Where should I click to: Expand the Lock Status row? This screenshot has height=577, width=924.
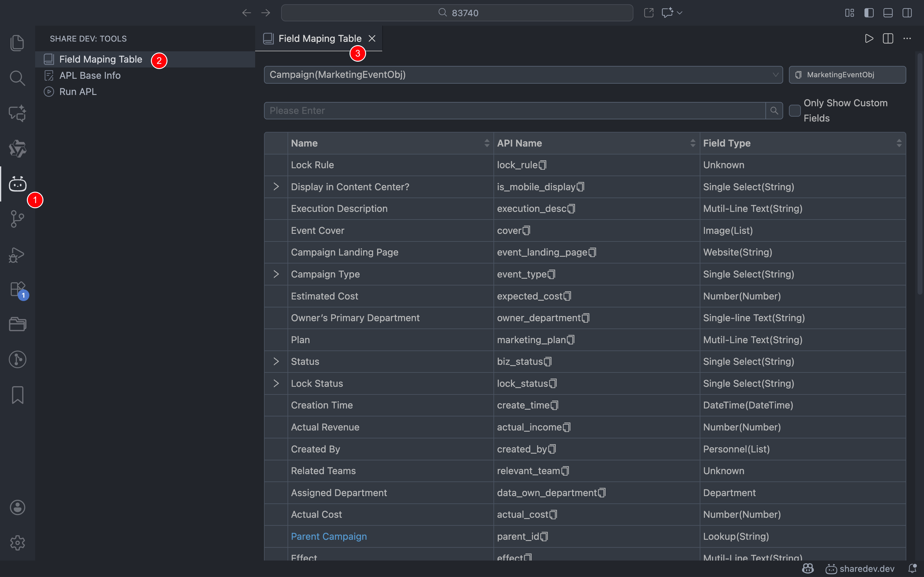point(276,383)
